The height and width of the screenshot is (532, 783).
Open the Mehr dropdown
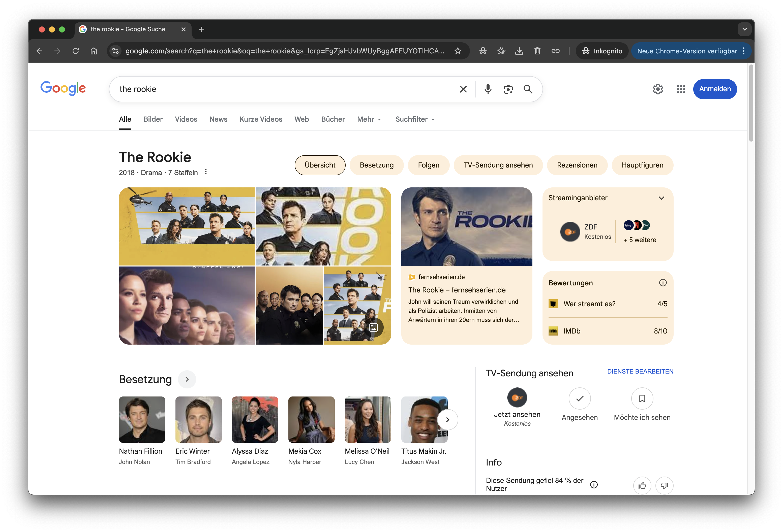pyautogui.click(x=369, y=119)
